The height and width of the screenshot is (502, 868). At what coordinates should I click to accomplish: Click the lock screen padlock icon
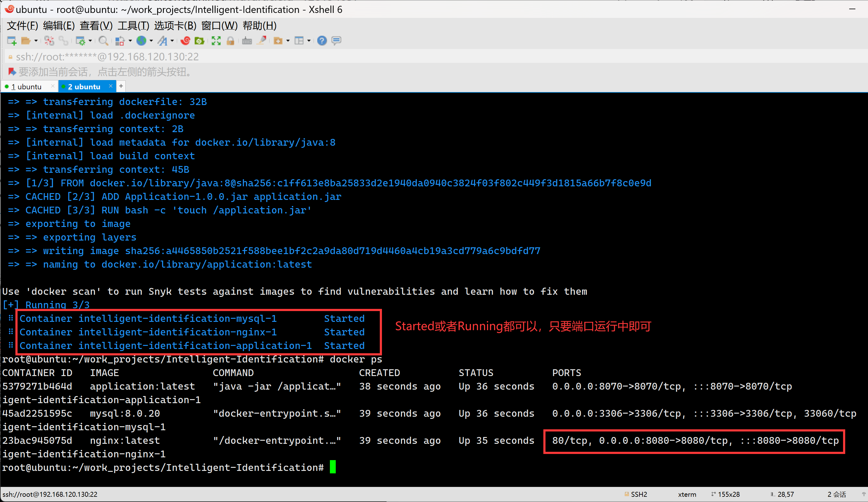pos(230,41)
